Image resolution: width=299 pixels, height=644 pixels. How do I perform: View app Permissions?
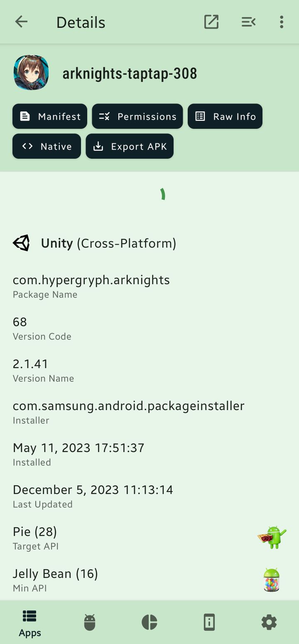[137, 116]
